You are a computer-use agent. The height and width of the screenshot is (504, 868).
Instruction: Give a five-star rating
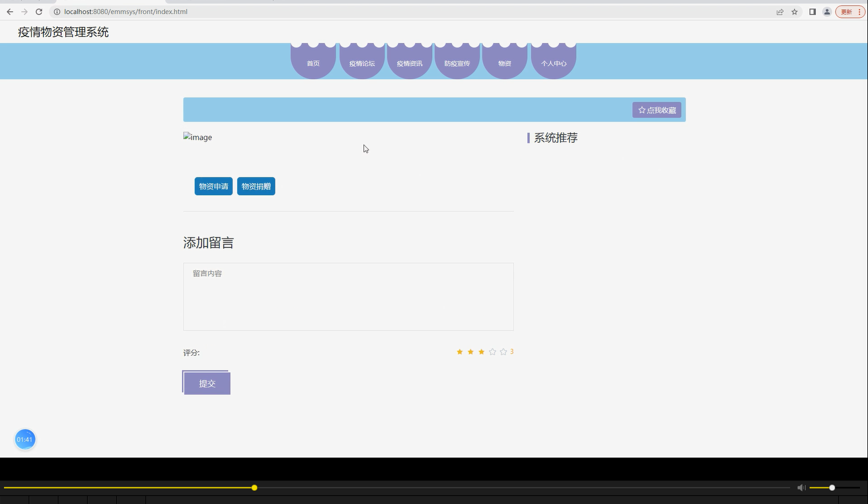click(503, 352)
